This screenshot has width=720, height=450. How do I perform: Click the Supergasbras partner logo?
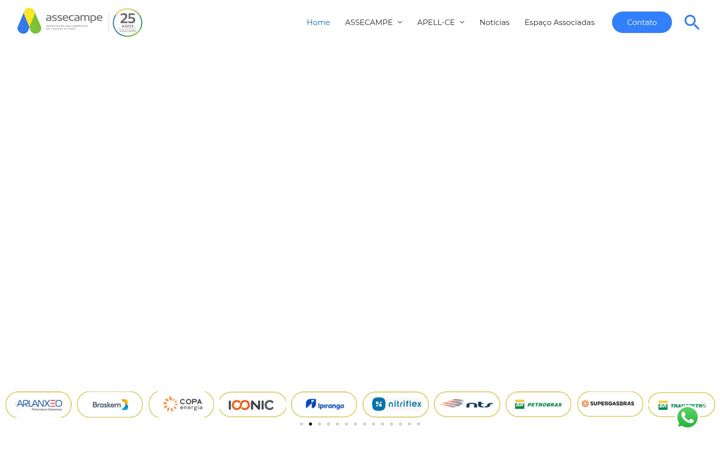click(610, 404)
